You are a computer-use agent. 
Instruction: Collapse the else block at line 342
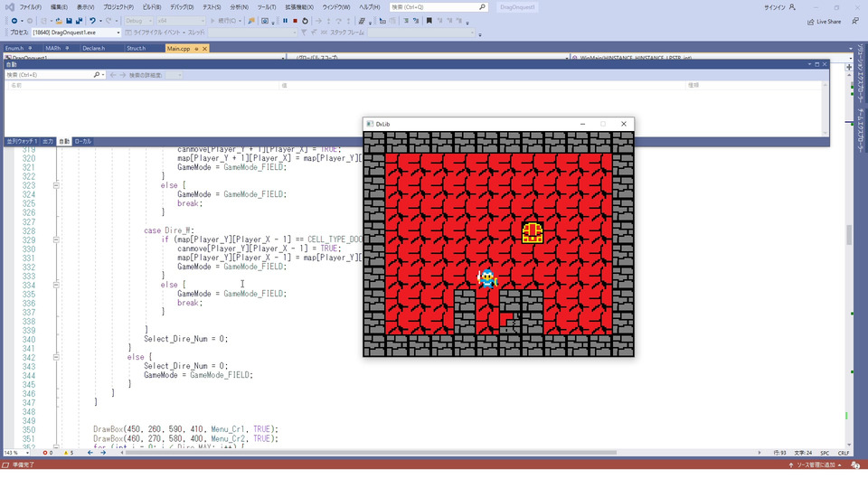tap(56, 358)
